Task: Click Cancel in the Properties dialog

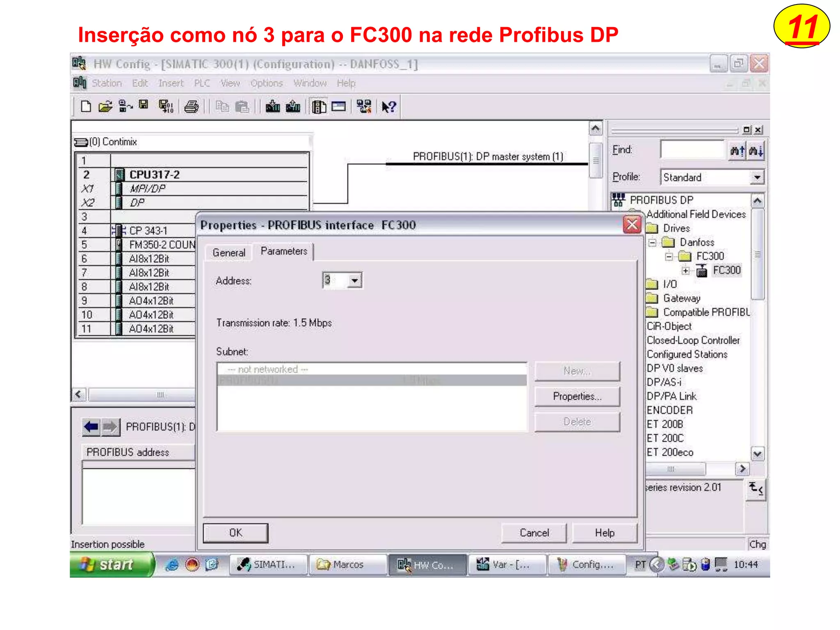Action: (x=534, y=533)
